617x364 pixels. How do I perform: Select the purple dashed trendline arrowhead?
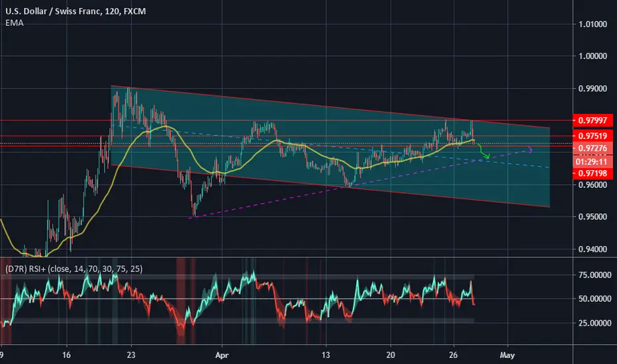(530, 150)
